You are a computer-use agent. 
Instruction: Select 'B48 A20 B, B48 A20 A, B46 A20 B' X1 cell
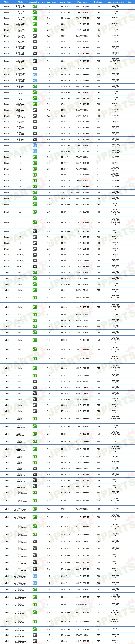(x=115, y=222)
